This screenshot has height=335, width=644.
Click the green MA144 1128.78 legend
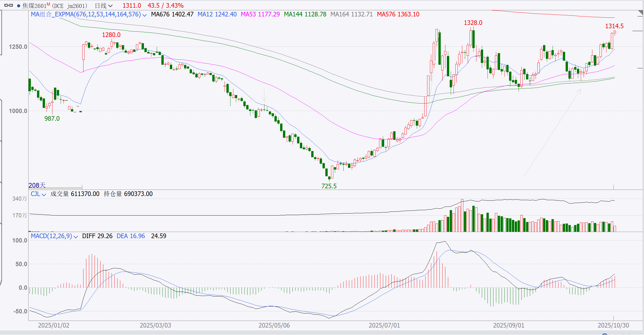tap(305, 14)
